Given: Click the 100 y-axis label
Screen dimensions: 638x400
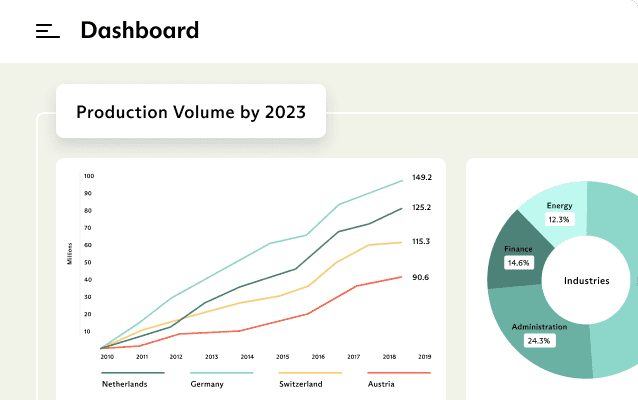Looking at the screenshot, I should (x=89, y=176).
